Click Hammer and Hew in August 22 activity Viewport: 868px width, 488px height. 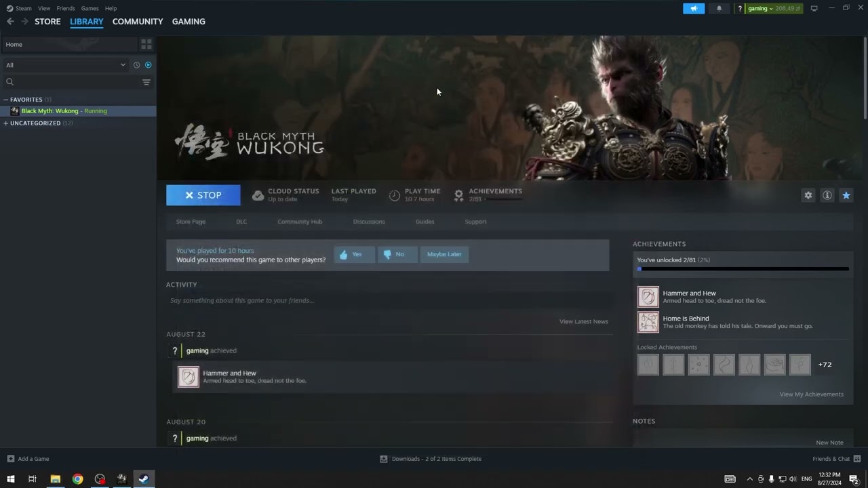pyautogui.click(x=393, y=377)
